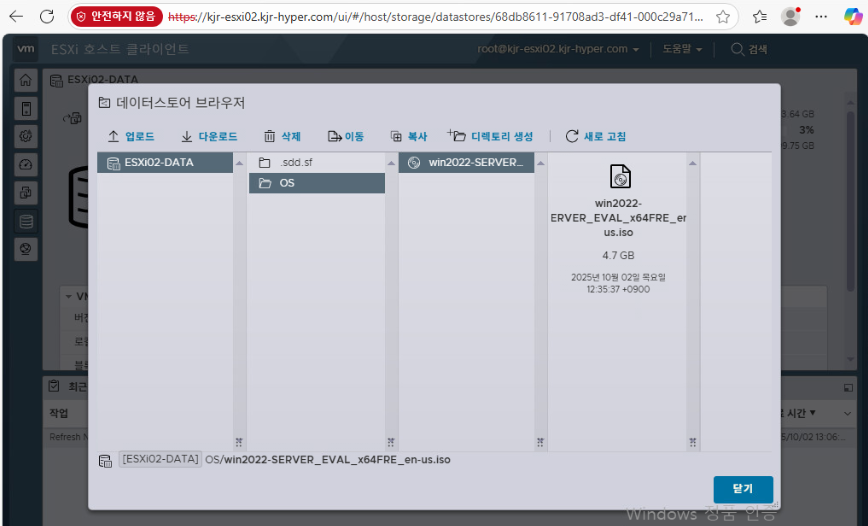Image resolution: width=868 pixels, height=526 pixels.
Task: Click 업로드 upload in datastore browser
Action: (131, 136)
